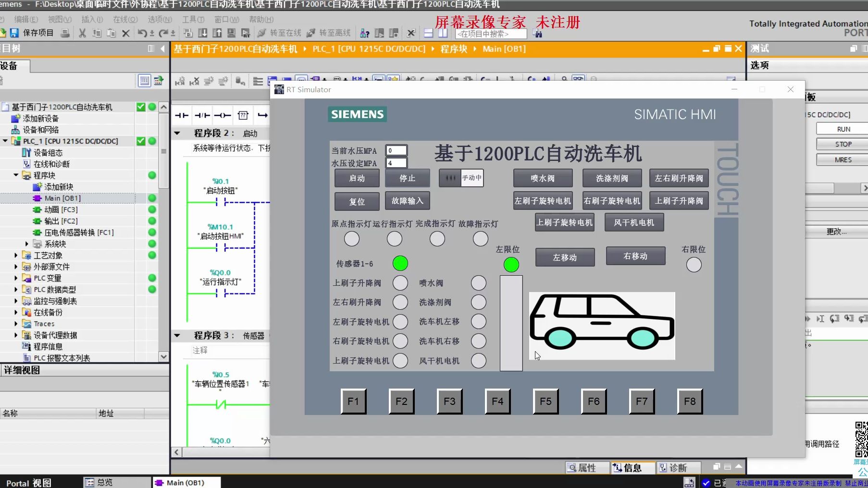Viewport: 868px width, 488px height.
Task: Click the F8 function key on HMI
Action: (x=690, y=401)
